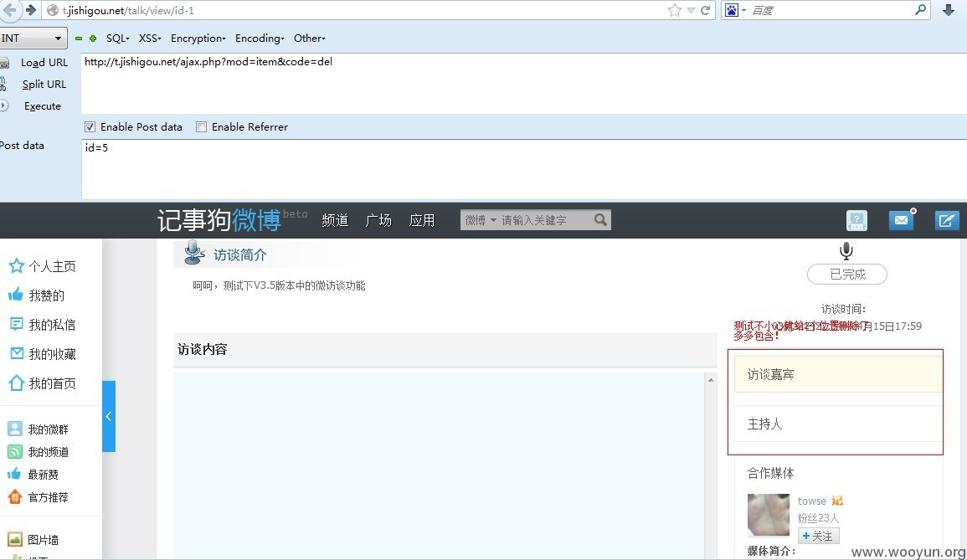Click the Load URL icon
967x560 pixels.
click(x=4, y=63)
